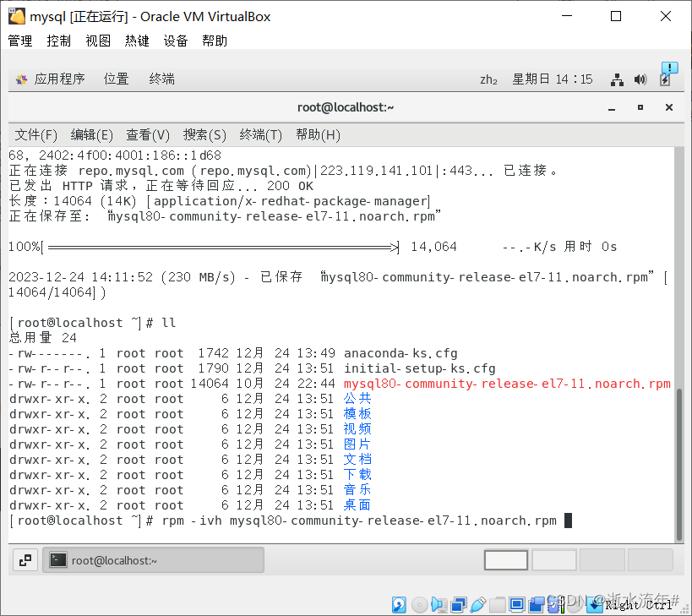Click the volume icon on the top panel
This screenshot has height=616, width=692.
640,79
